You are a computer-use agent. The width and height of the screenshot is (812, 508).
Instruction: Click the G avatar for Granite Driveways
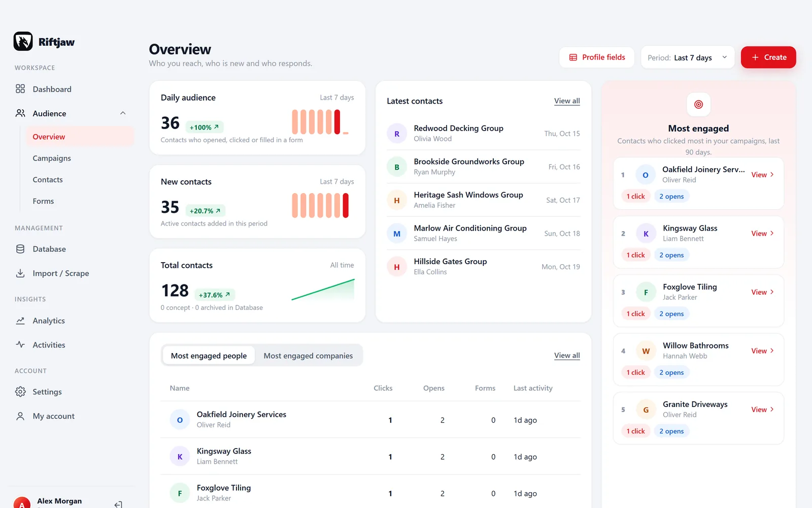click(x=646, y=409)
